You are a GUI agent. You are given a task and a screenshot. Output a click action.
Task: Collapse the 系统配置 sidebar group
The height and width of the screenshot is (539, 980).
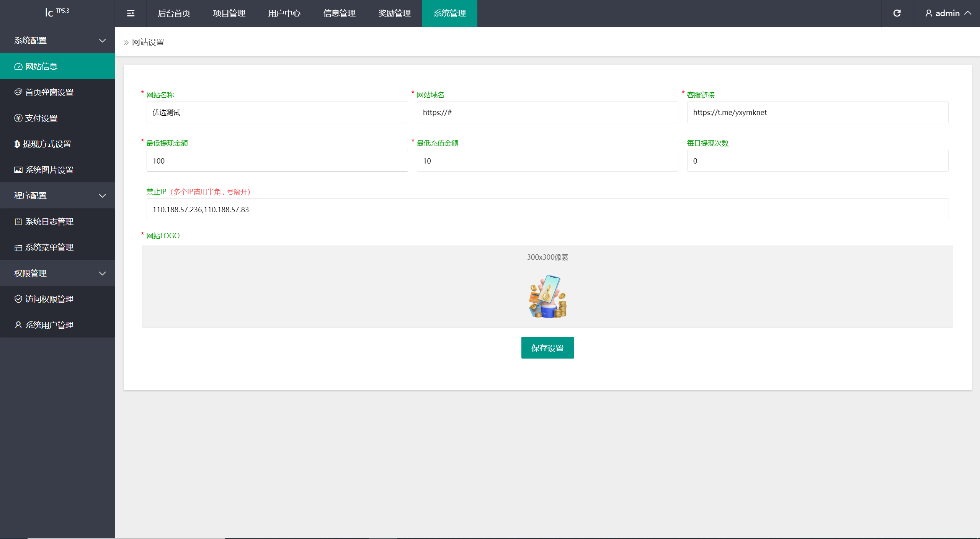[x=57, y=40]
